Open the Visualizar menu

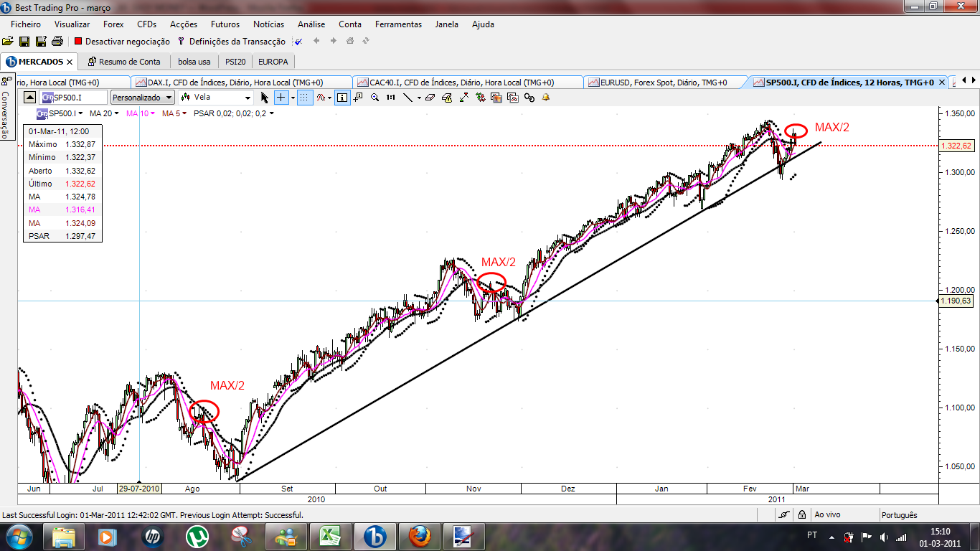click(72, 24)
